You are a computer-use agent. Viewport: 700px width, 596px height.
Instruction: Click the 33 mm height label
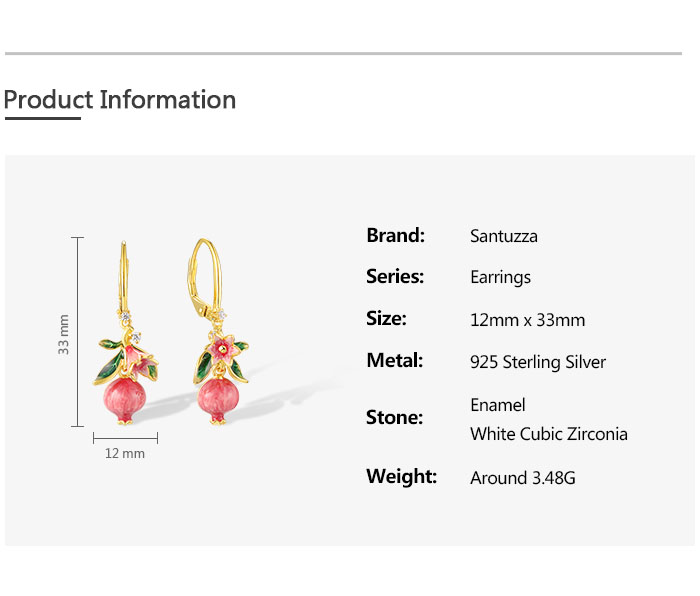(x=64, y=334)
